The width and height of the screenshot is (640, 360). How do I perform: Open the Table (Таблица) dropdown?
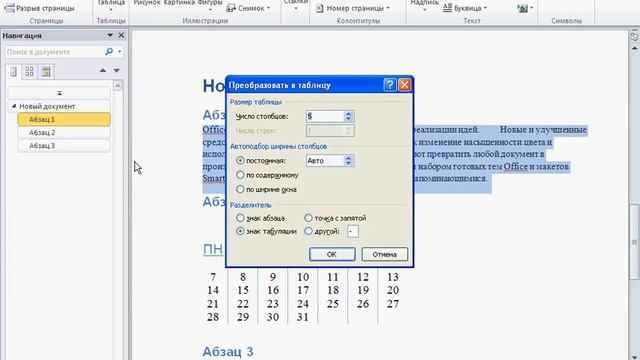coord(111,5)
